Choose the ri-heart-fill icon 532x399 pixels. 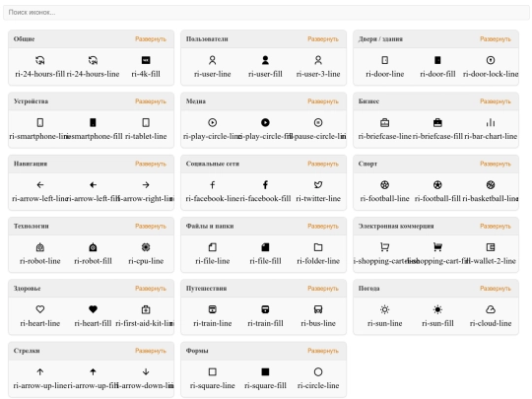[93, 309]
